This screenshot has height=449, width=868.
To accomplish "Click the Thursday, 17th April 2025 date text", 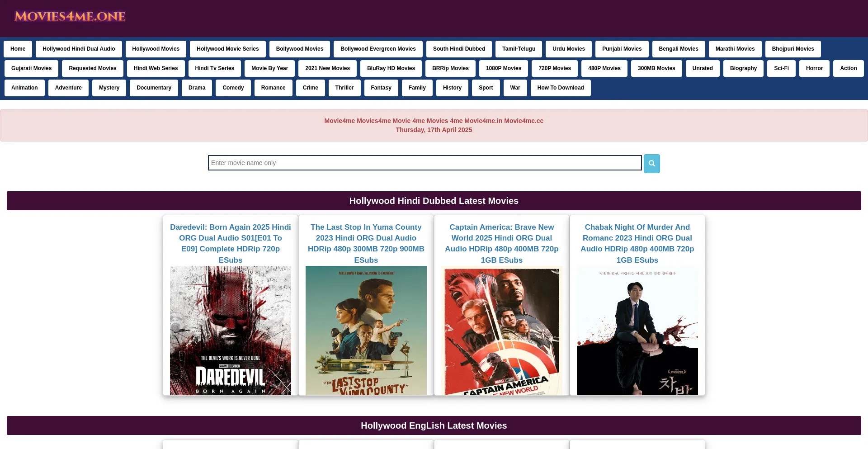I will pos(434,130).
